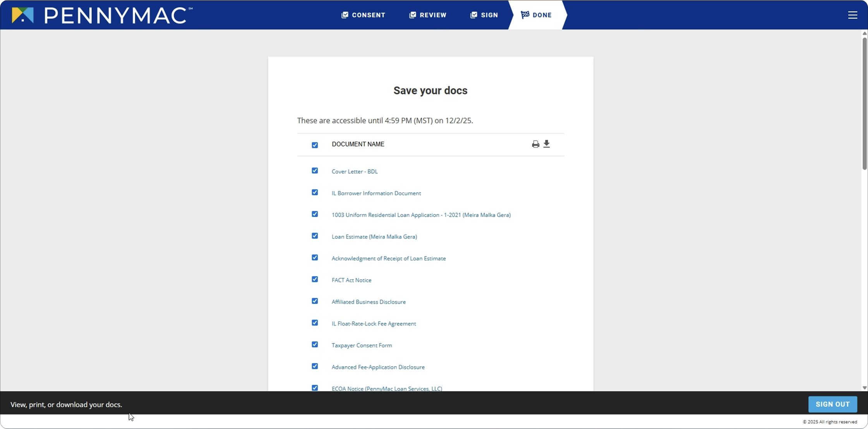Uncheck the Loan Estimate document checkbox
The width and height of the screenshot is (868, 429).
tap(315, 236)
